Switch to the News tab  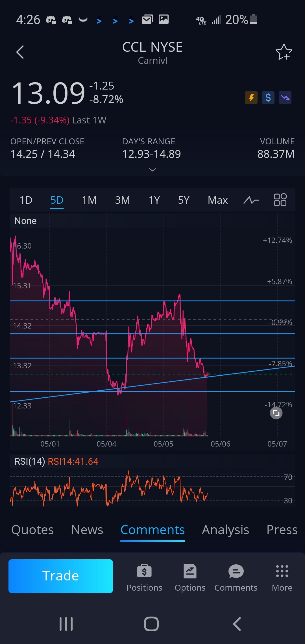coord(87,530)
